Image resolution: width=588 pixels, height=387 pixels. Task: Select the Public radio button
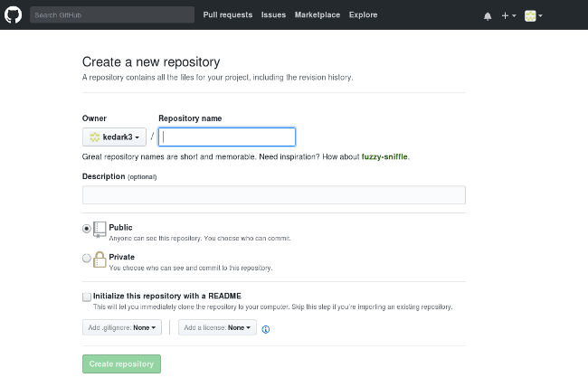tap(87, 230)
